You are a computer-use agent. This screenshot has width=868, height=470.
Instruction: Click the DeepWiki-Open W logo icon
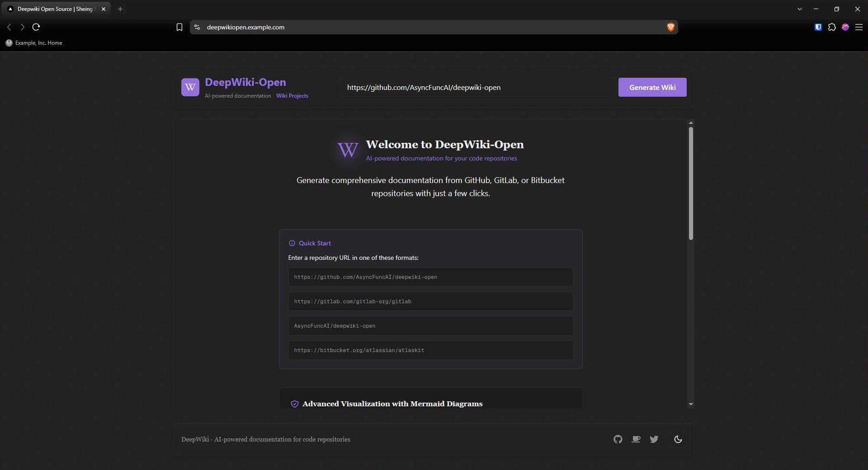click(x=190, y=87)
